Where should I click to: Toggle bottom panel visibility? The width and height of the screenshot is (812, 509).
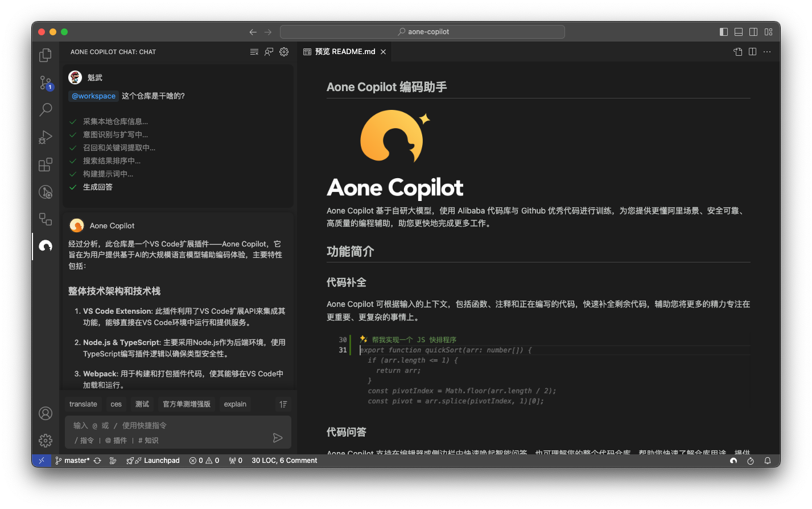point(739,32)
